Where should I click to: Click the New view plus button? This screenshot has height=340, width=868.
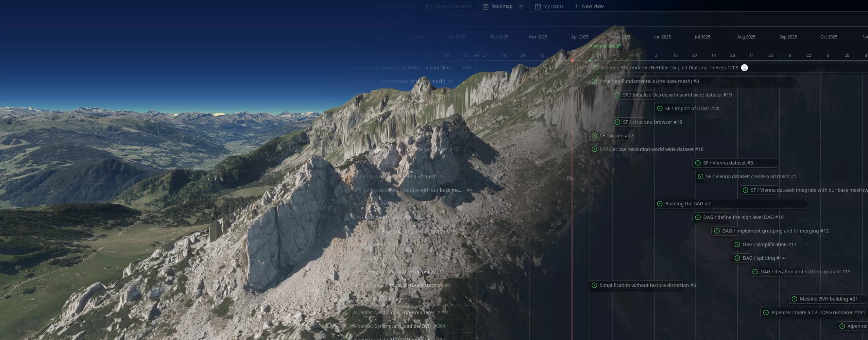click(576, 6)
